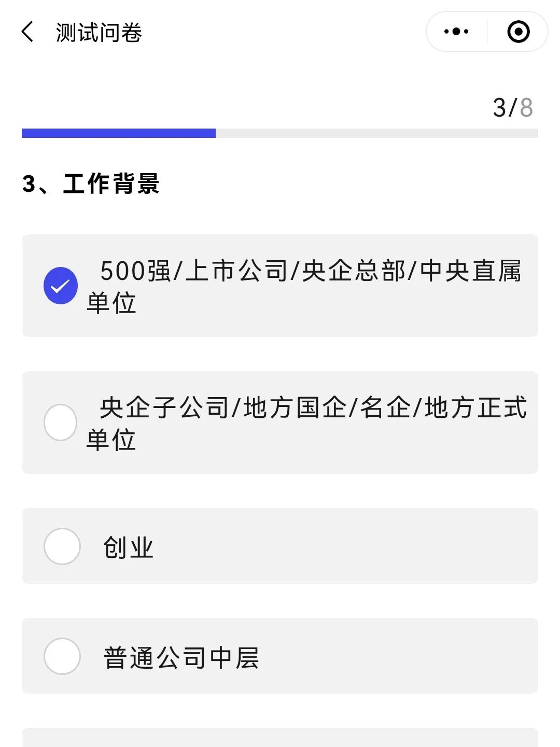Click the white checkmark in the selected option
The image size is (560, 747).
[x=60, y=286]
